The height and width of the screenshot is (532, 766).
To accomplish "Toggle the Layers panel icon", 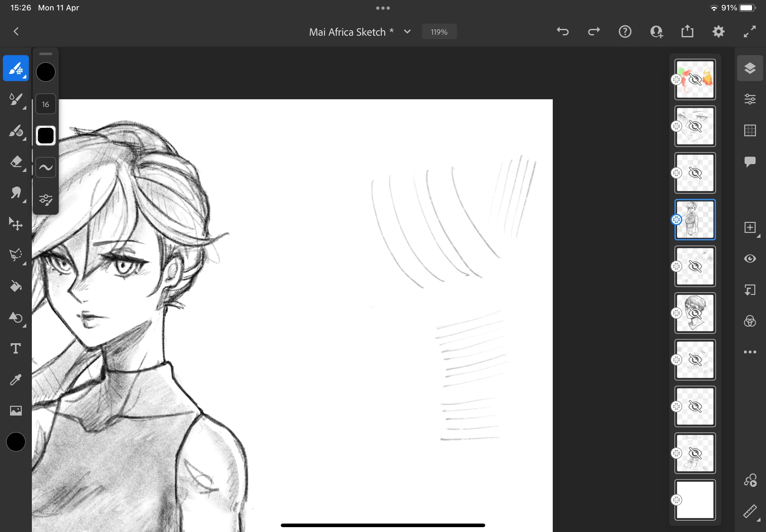I will (x=750, y=68).
